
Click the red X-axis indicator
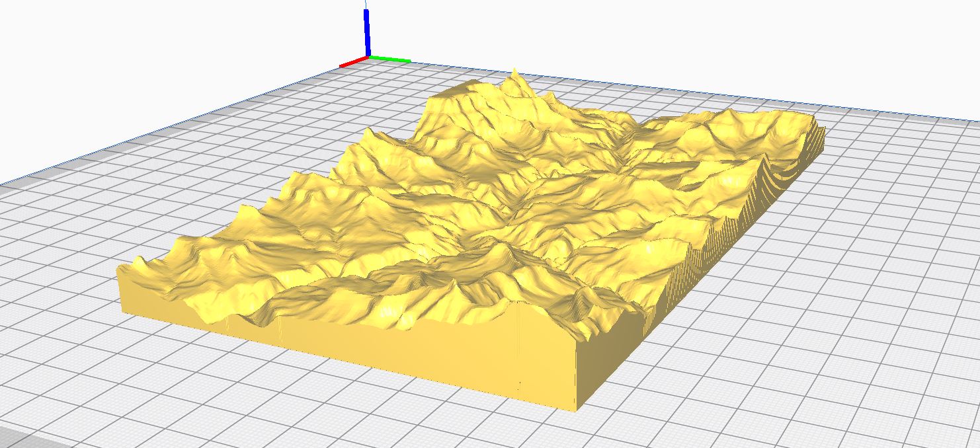(x=350, y=63)
